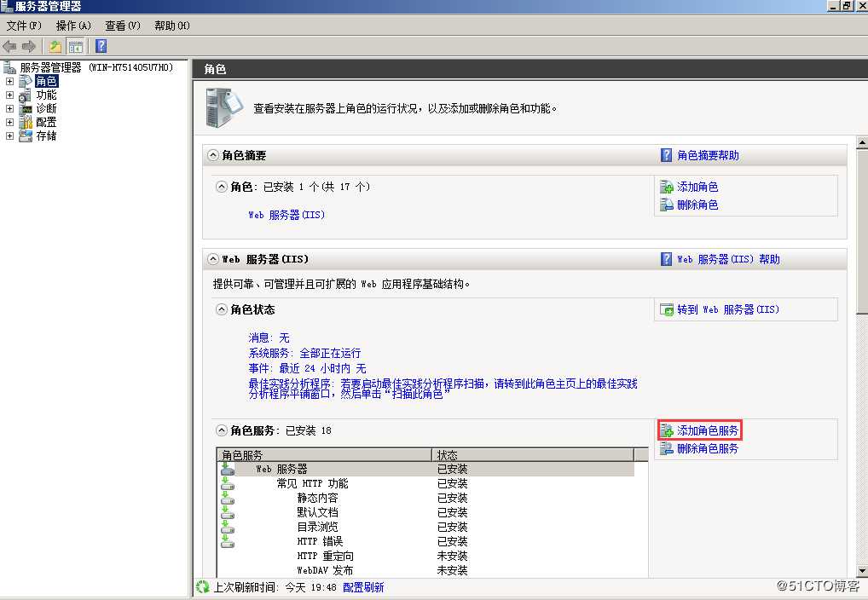Click the 消息: 无 link

[269, 337]
